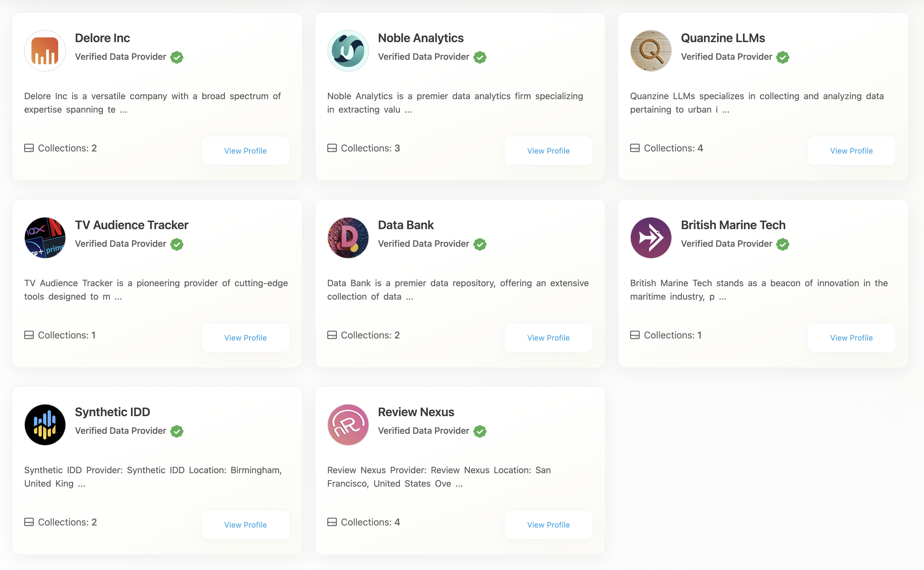Click the verified checkmark on Quanzine LLMs
924x570 pixels.
(783, 57)
